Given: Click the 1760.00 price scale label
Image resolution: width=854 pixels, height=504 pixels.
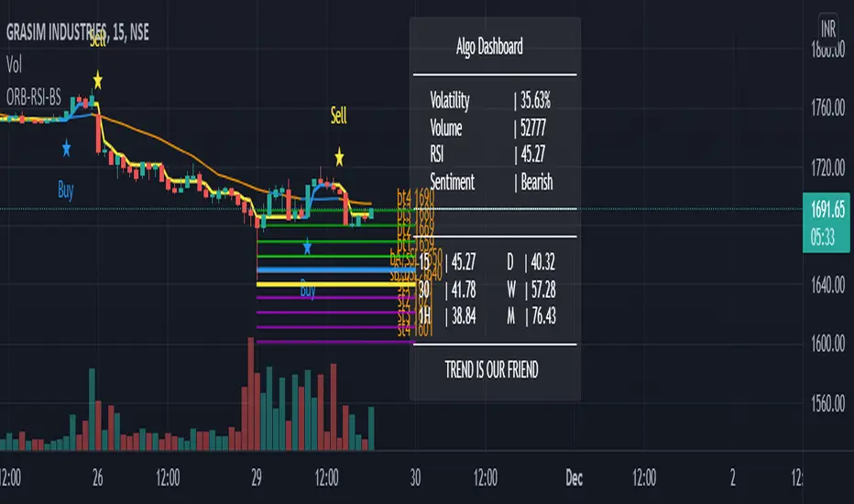Looking at the screenshot, I should point(820,109).
